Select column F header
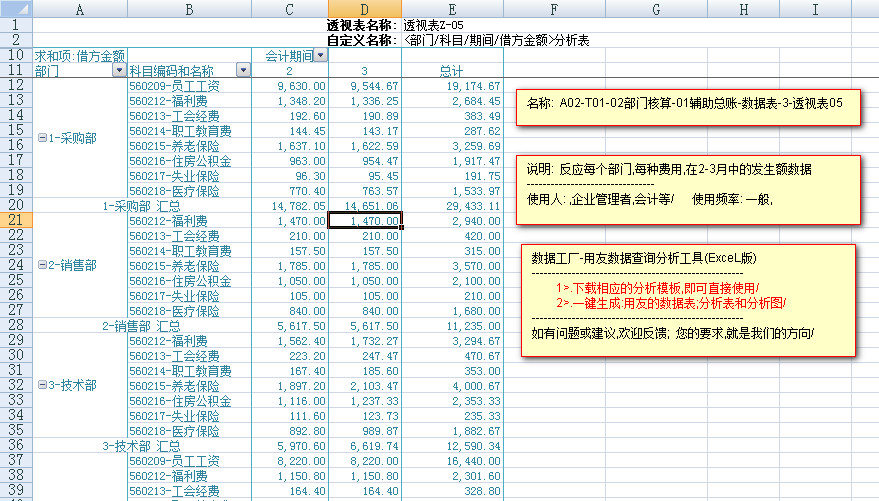This screenshot has width=879, height=501. coord(553,9)
